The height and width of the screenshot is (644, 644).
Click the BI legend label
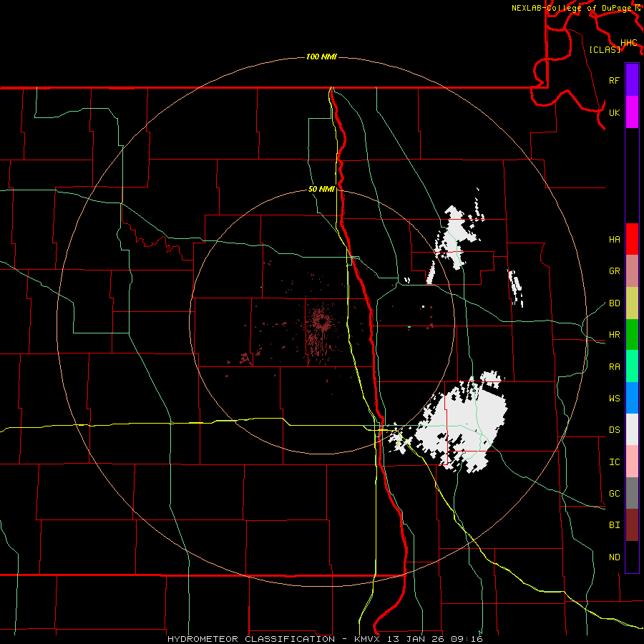point(614,525)
